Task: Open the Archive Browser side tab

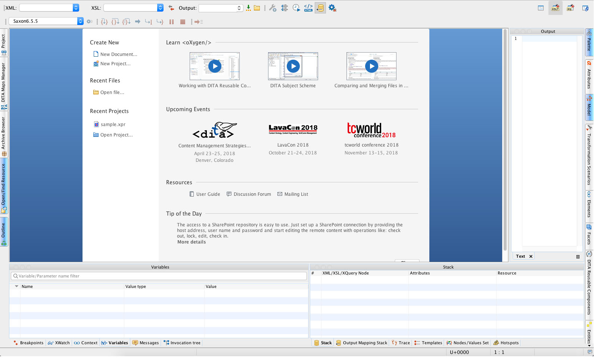Action: pyautogui.click(x=4, y=136)
